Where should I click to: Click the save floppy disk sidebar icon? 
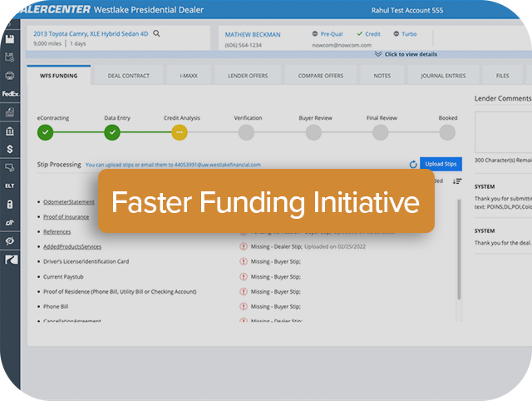tap(10, 39)
